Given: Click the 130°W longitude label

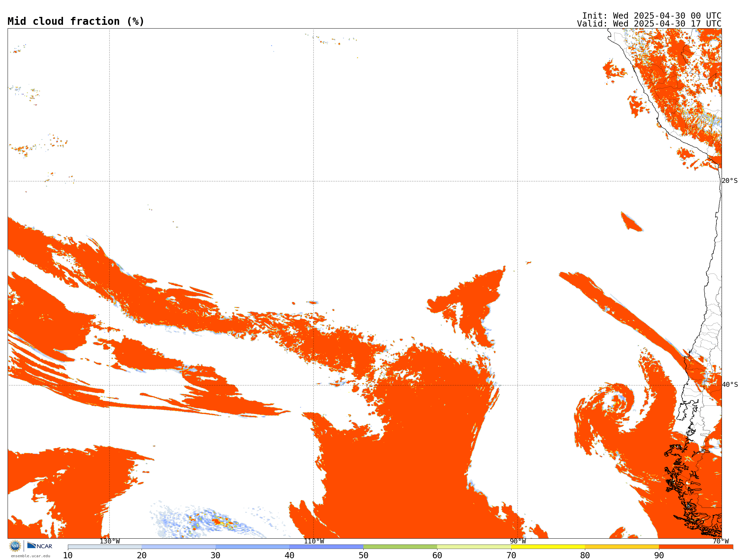Looking at the screenshot, I should pyautogui.click(x=110, y=541).
